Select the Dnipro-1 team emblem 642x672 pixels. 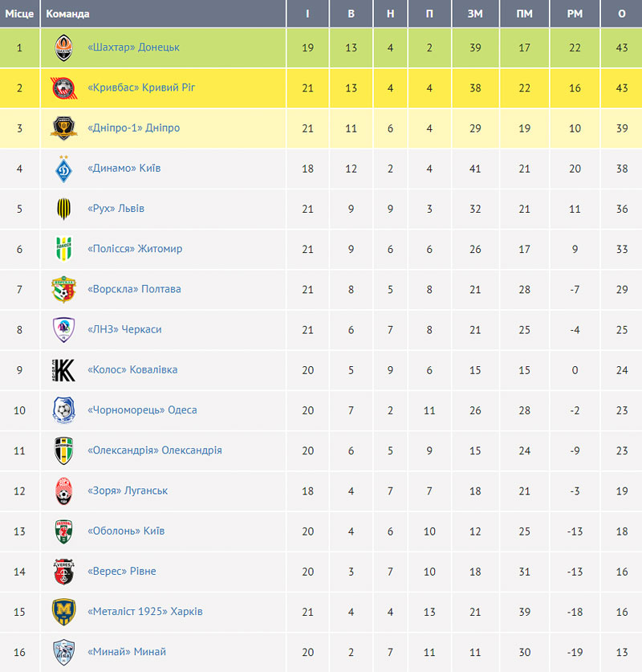pos(64,128)
